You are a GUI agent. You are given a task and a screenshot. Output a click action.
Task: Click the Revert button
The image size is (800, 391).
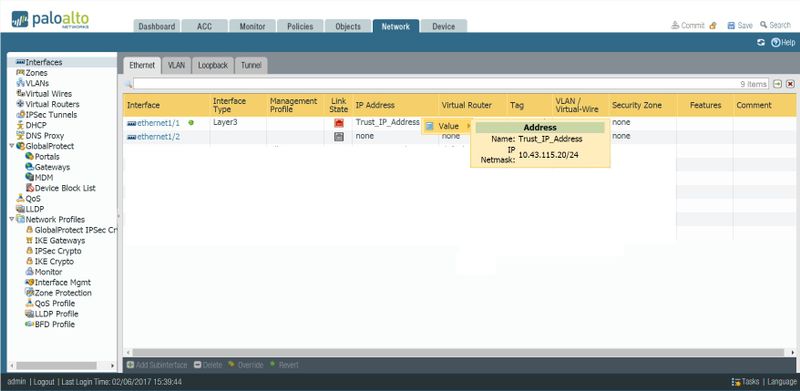[x=284, y=365]
